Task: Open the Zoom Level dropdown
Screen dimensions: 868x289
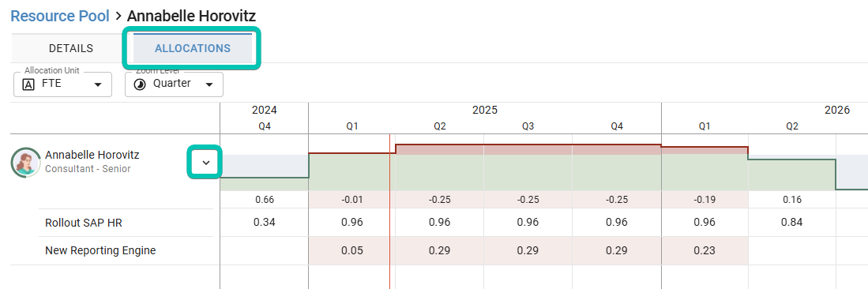Action: click(174, 84)
